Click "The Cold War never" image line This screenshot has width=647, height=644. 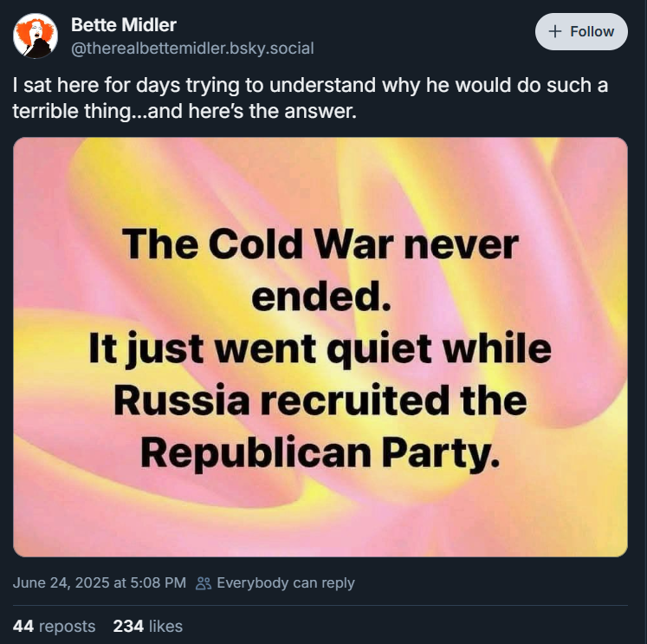(x=320, y=244)
